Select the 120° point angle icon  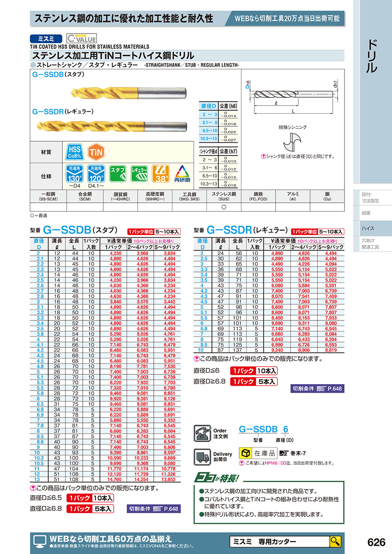(x=96, y=174)
